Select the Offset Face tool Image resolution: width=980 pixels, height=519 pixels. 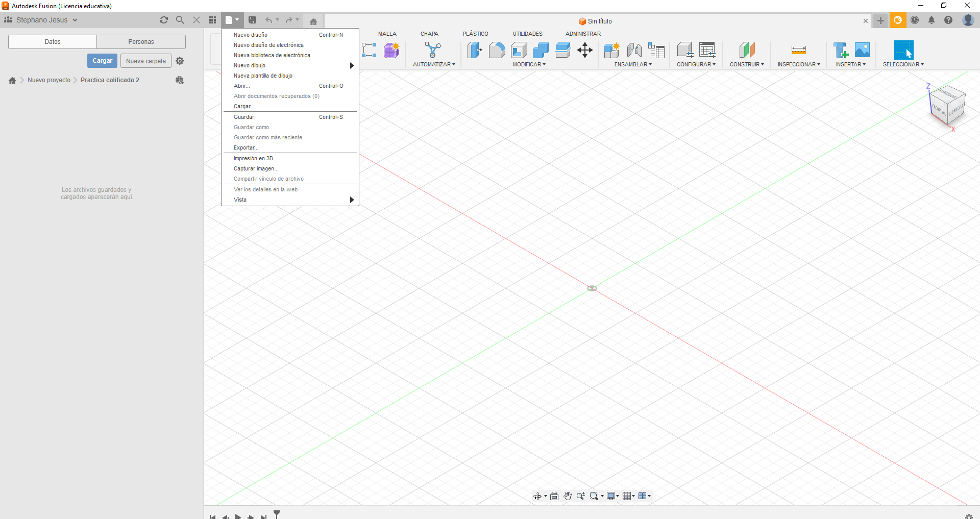pyautogui.click(x=563, y=50)
